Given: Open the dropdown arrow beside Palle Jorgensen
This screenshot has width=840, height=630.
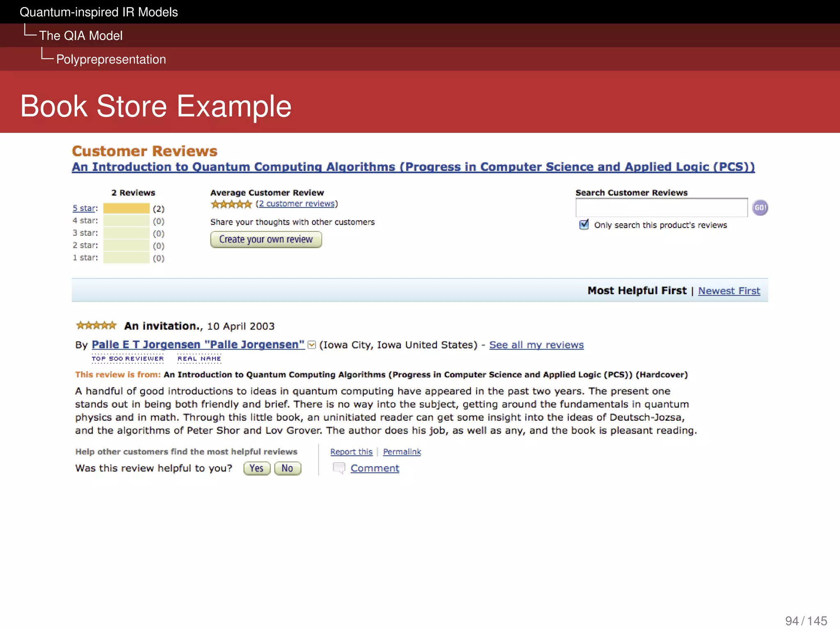Looking at the screenshot, I should tap(312, 345).
